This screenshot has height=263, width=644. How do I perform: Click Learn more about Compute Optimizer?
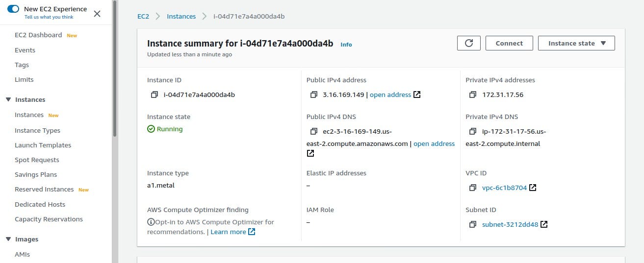(228, 232)
